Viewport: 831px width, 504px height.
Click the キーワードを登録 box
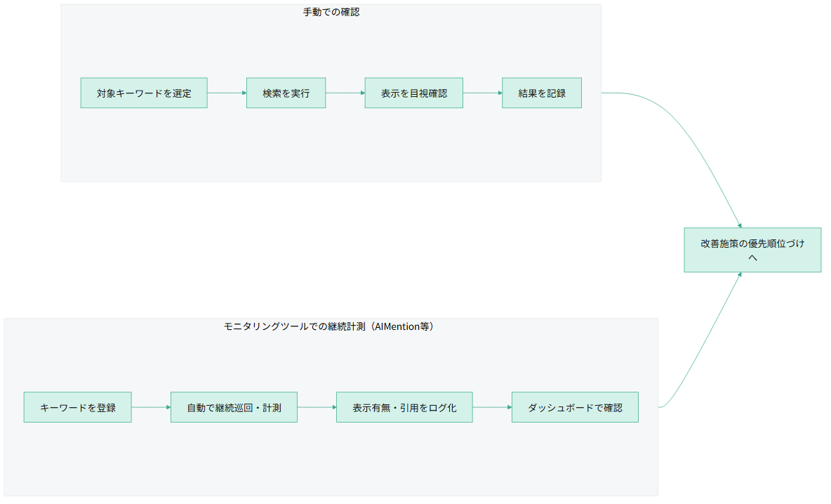77,408
